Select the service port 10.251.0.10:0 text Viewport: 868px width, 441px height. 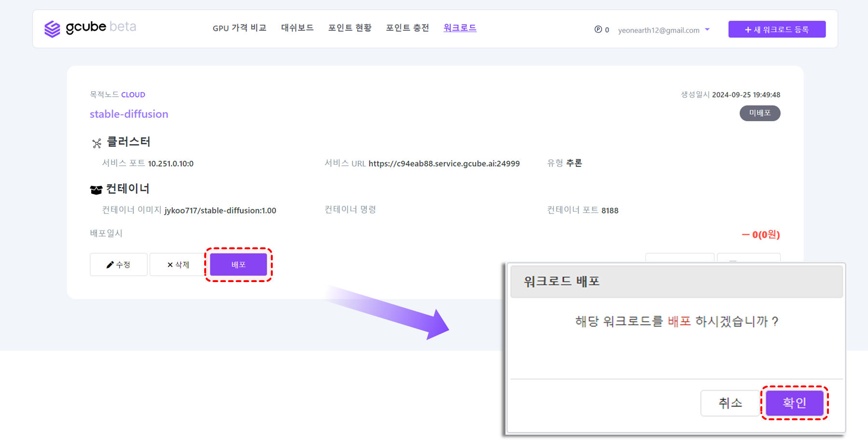point(170,163)
